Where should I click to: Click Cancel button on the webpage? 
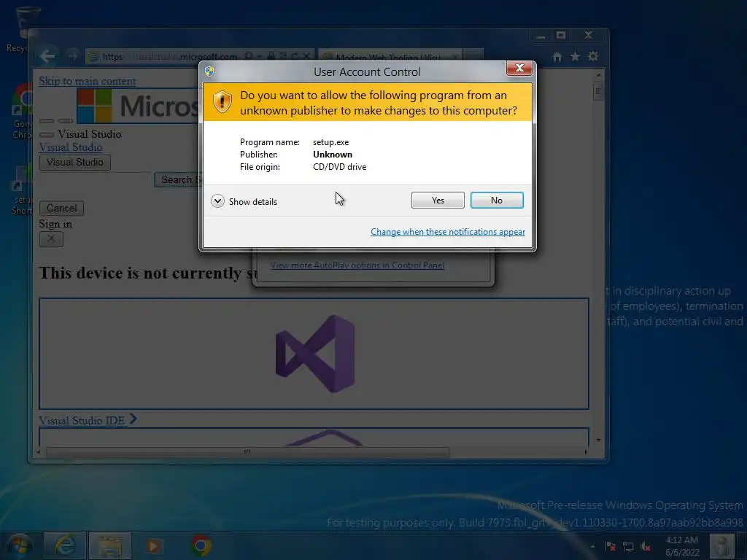(x=61, y=208)
